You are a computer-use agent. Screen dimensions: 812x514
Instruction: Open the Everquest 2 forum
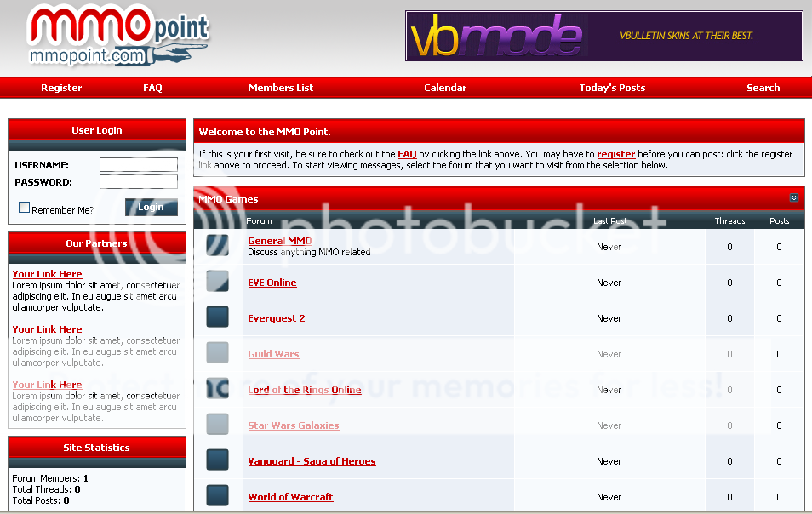pos(277,318)
